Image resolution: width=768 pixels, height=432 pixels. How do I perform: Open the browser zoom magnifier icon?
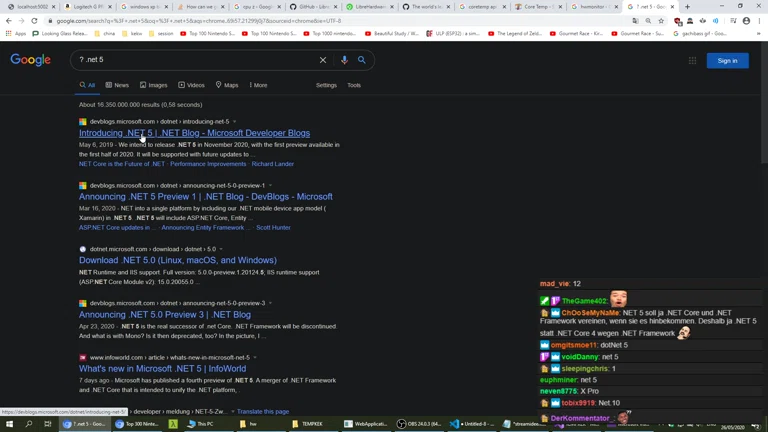(648, 21)
